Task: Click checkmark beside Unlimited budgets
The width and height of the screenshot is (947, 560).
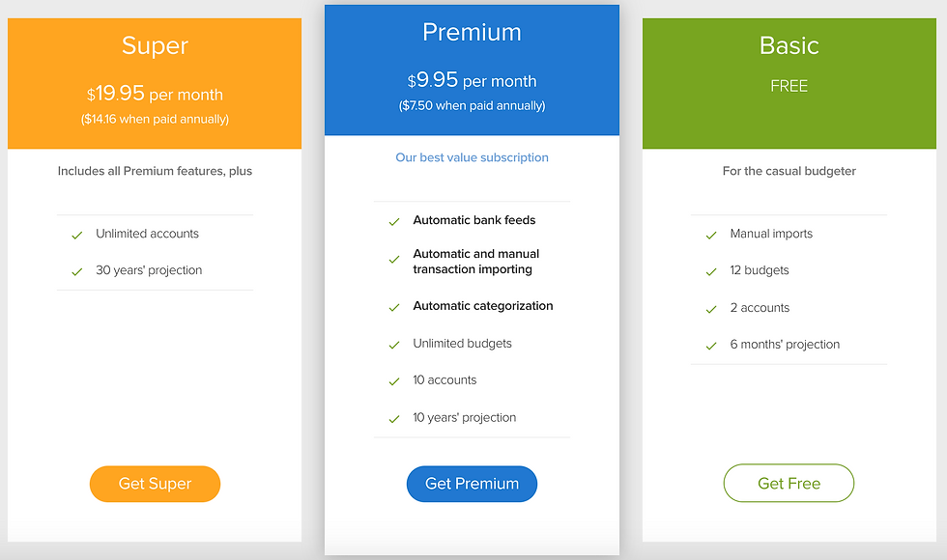Action: pyautogui.click(x=394, y=345)
